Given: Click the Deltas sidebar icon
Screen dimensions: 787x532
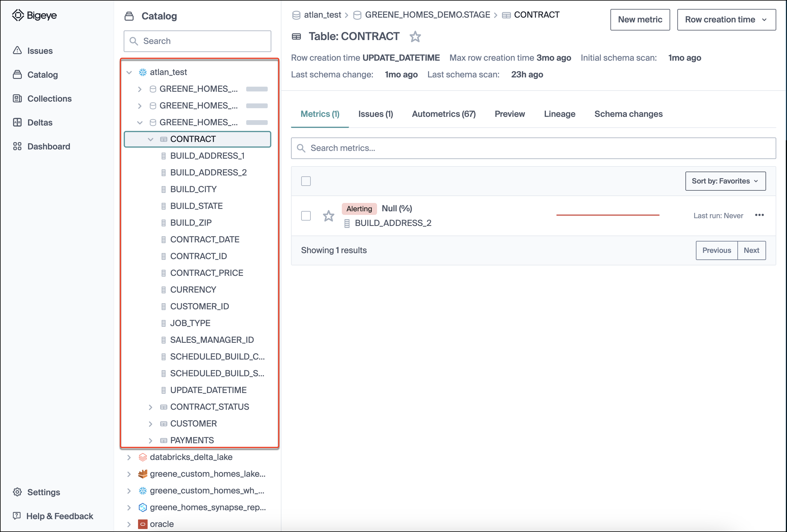Looking at the screenshot, I should coord(17,122).
